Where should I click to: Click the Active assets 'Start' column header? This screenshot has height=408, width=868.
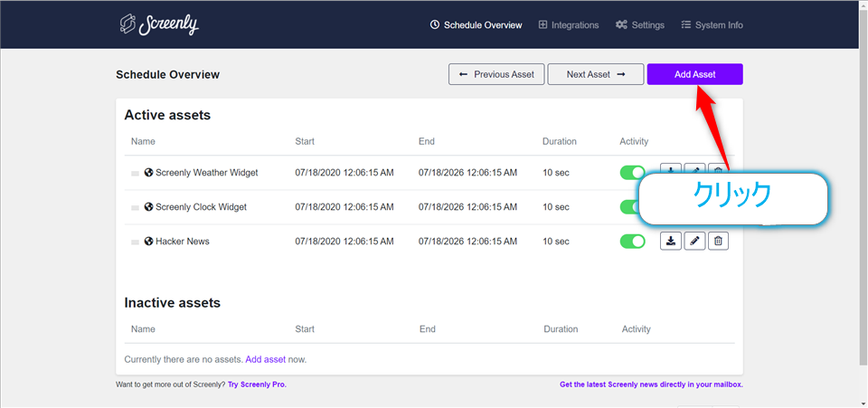coord(305,141)
